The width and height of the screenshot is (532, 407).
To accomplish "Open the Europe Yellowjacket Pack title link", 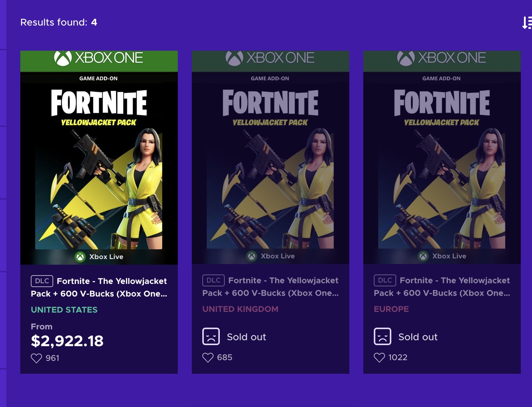I will (x=442, y=287).
